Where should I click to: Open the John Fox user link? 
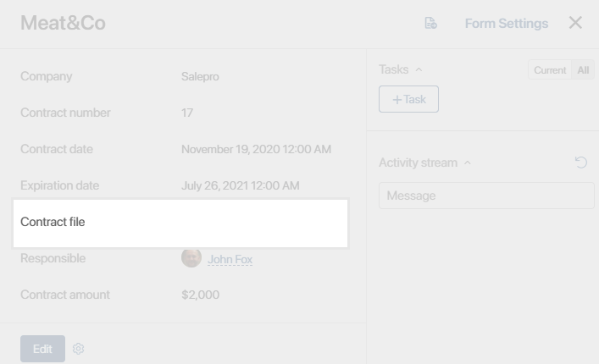point(230,259)
